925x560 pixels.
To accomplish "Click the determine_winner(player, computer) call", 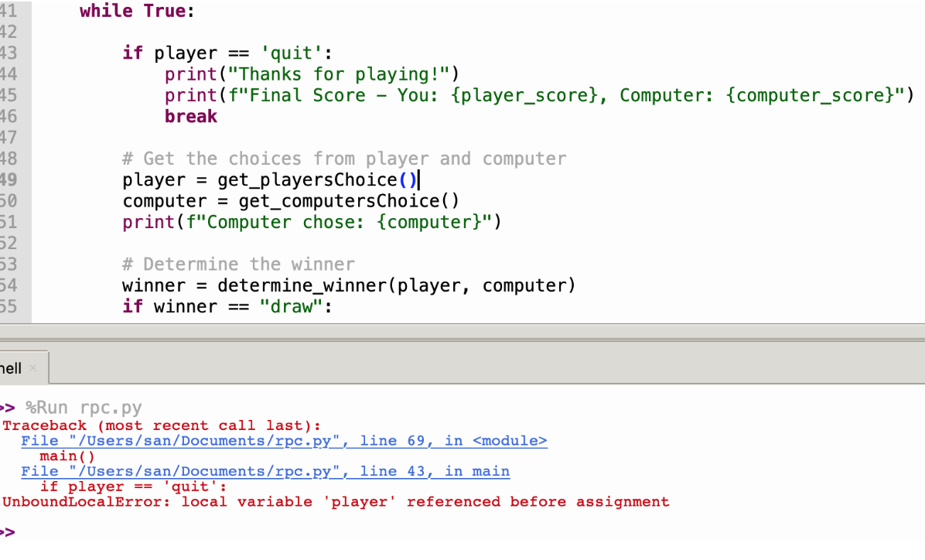I will click(396, 285).
